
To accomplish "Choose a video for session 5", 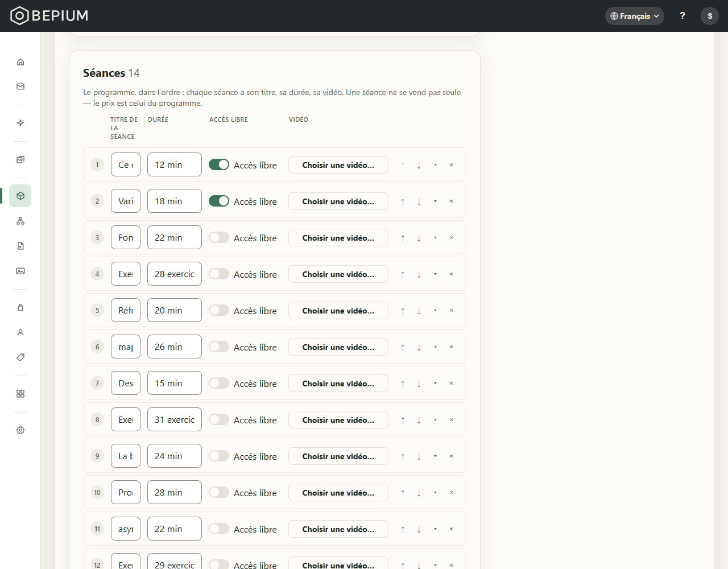I will pos(338,311).
